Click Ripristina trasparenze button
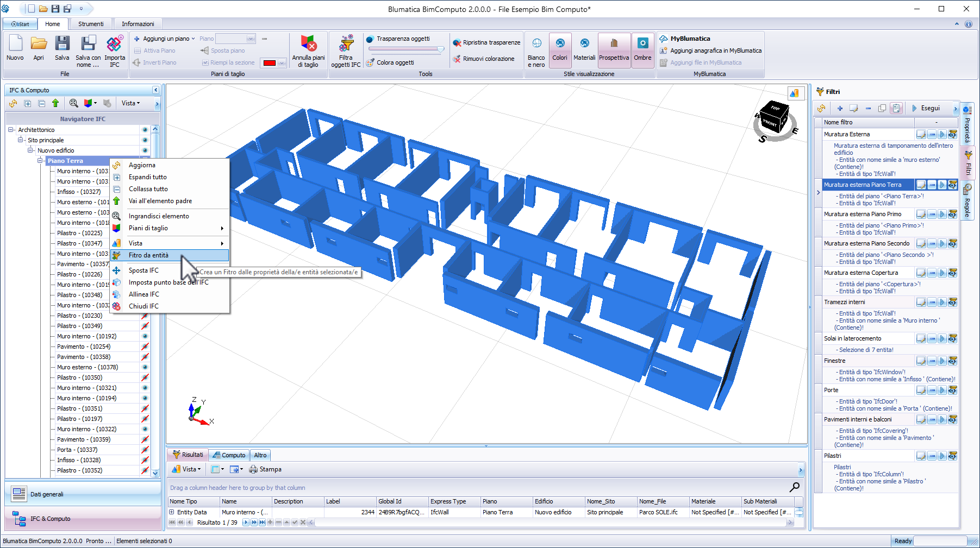The image size is (980, 548). (486, 42)
